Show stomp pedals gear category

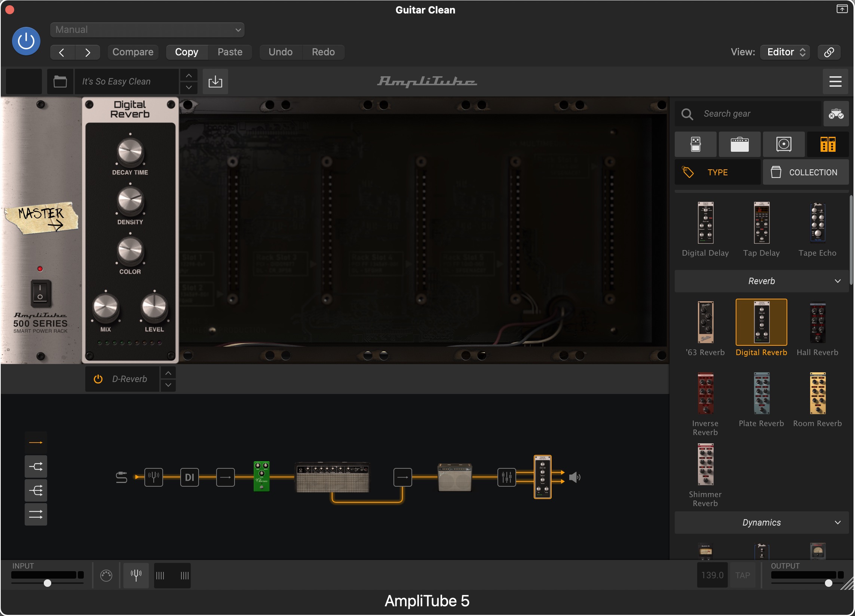click(696, 144)
